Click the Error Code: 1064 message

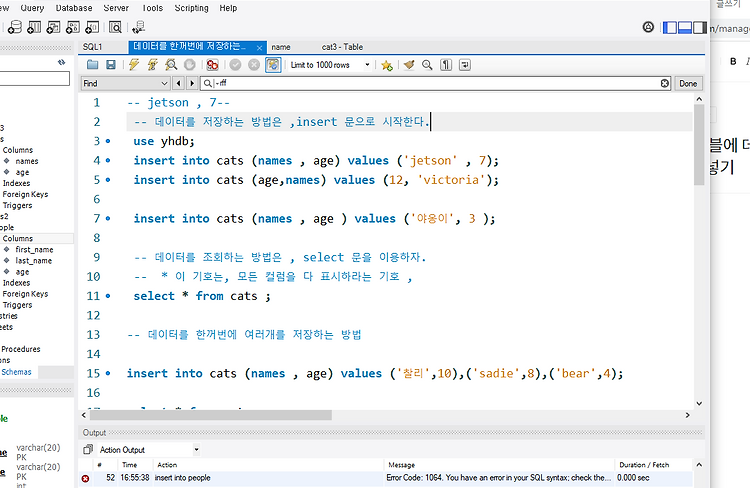[x=498, y=478]
